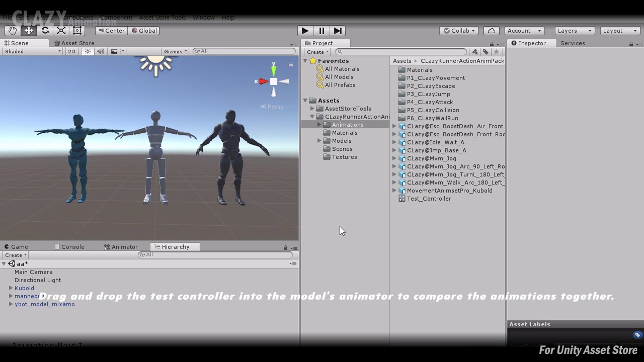
Task: Expand ybot_model_mixamo hierarchy object
Action: click(11, 304)
